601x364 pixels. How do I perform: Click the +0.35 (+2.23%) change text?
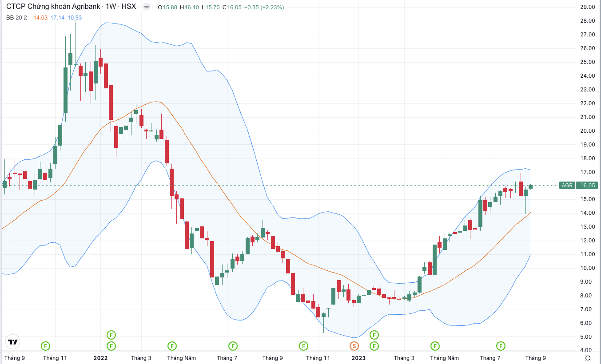[x=263, y=8]
